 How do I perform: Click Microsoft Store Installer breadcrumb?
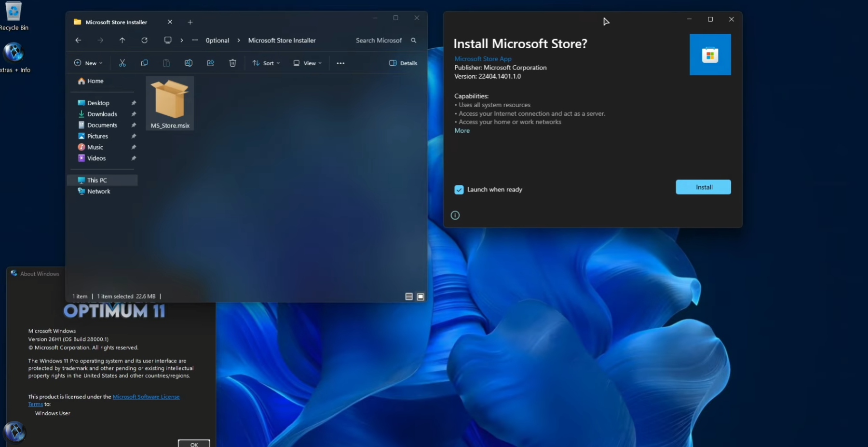click(282, 41)
